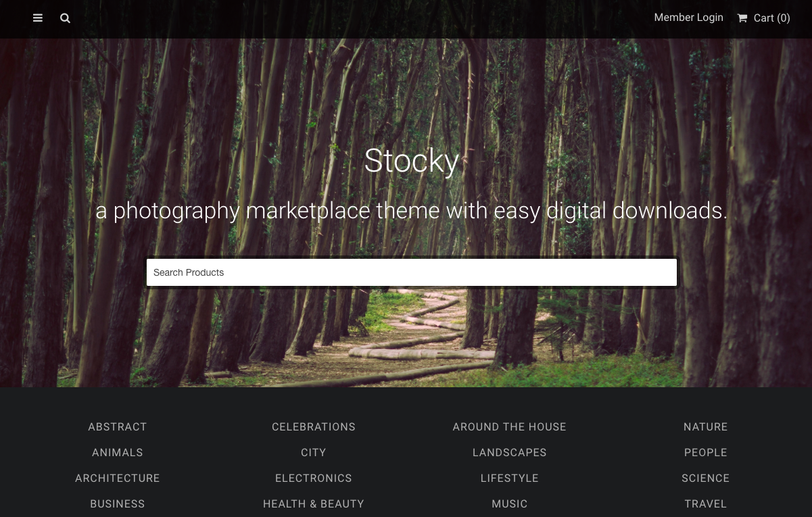Click the search magnifier icon
Screen dimensions: 812x517
pyautogui.click(x=65, y=18)
